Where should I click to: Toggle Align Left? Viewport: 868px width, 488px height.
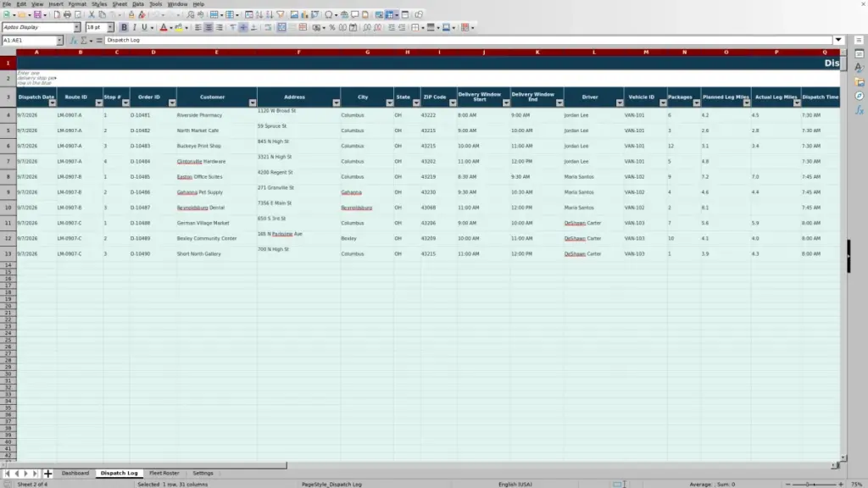[x=198, y=27]
